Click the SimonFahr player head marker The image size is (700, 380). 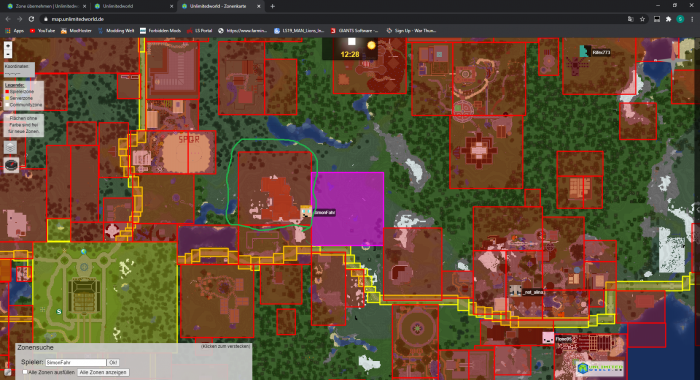306,211
